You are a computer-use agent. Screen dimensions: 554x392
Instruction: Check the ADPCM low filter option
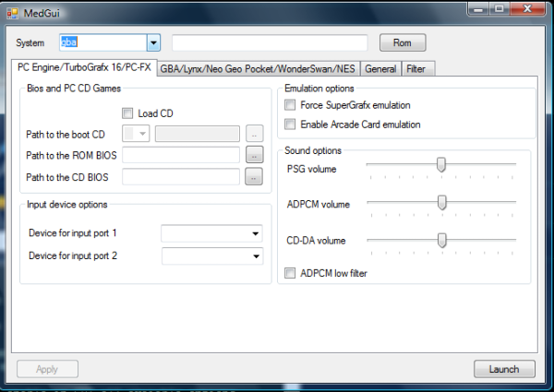tap(290, 273)
